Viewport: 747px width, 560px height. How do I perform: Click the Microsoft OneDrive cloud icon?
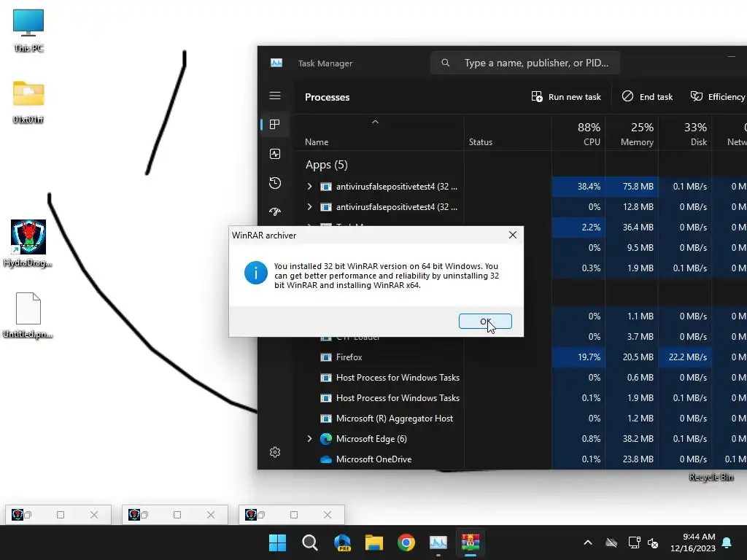(326, 459)
